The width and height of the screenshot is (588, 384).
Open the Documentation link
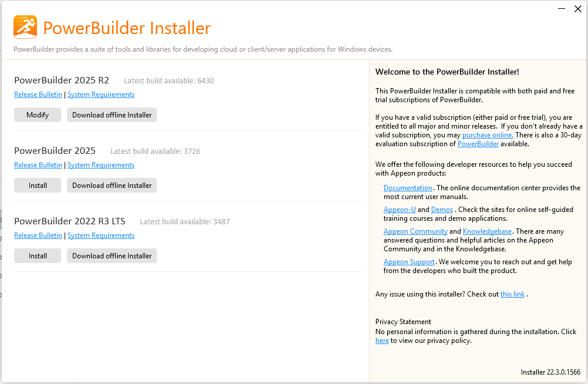[408, 188]
